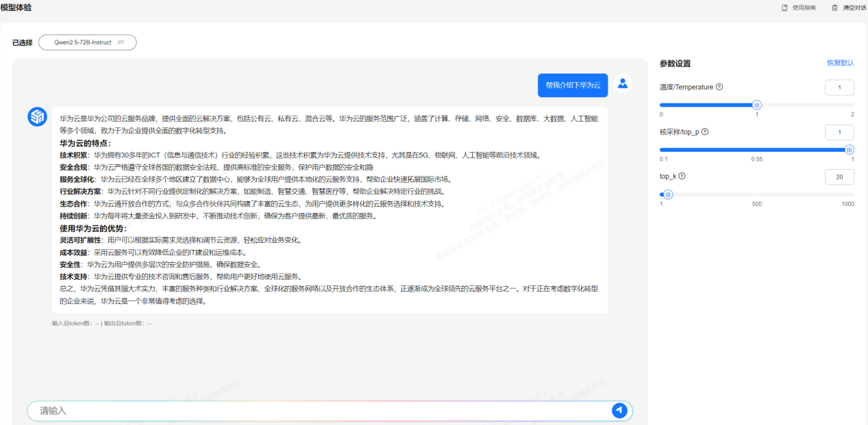Click 恢复默认 to restore default parameters
The height and width of the screenshot is (425, 868).
tap(841, 63)
